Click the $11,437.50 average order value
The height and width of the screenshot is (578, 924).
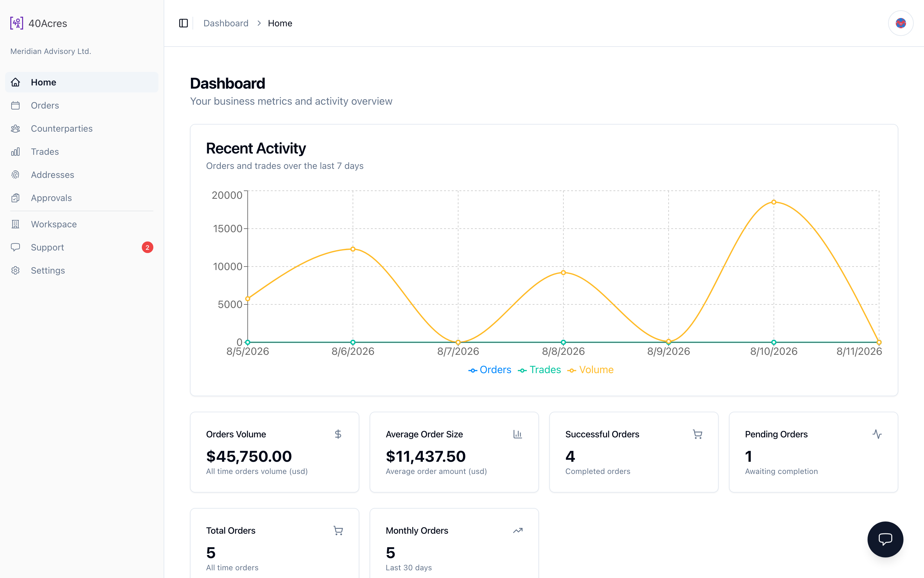coord(426,456)
